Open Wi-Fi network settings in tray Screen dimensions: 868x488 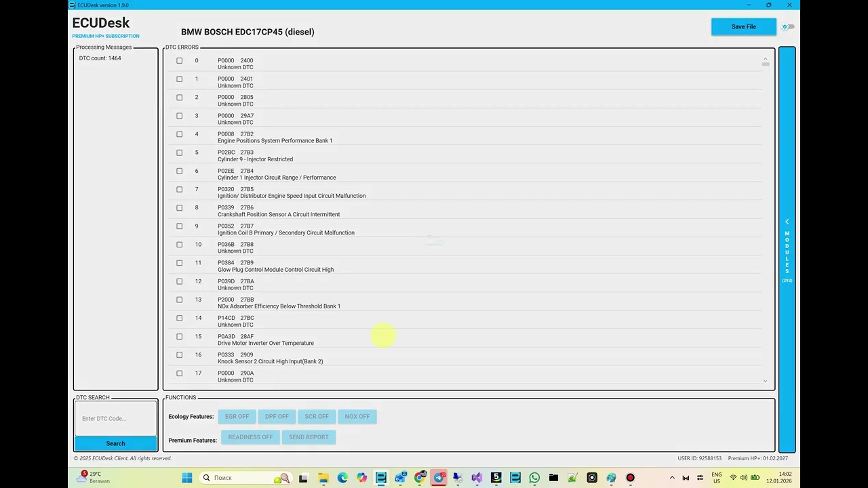point(733,478)
